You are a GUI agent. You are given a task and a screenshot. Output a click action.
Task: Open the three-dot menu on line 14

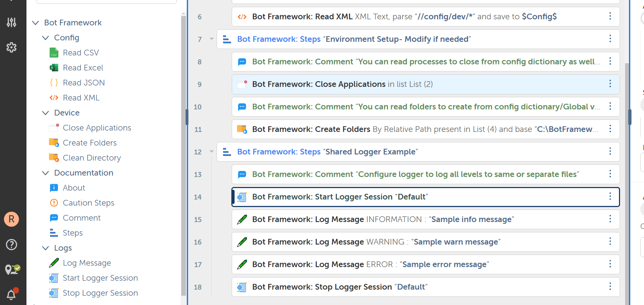pyautogui.click(x=610, y=197)
